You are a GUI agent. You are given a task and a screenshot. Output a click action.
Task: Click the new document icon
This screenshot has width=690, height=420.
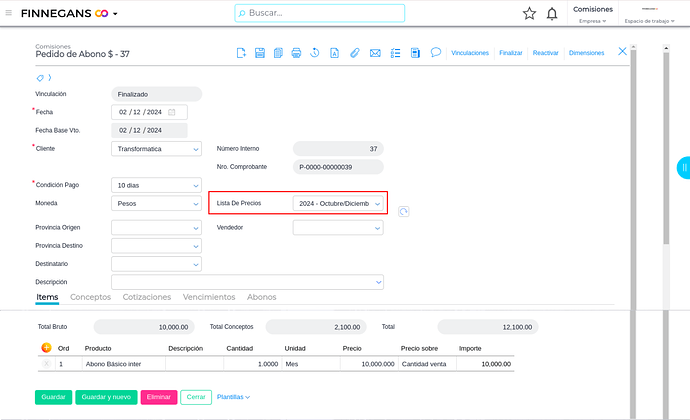pyautogui.click(x=241, y=52)
